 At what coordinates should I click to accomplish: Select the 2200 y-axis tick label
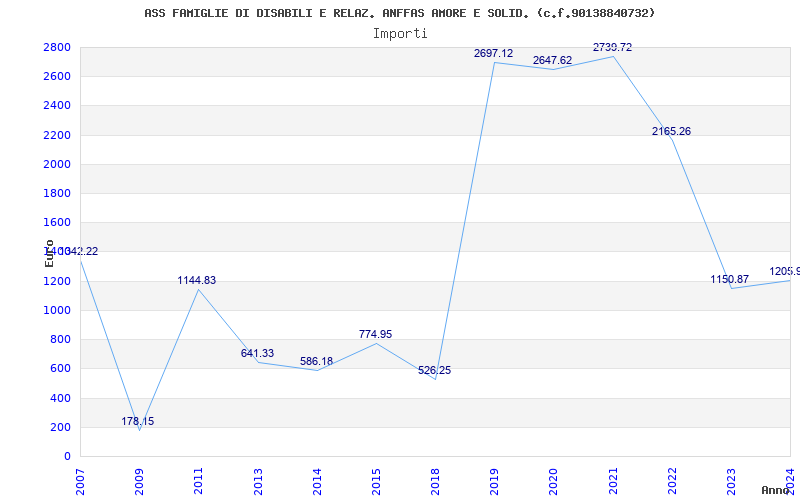click(57, 135)
